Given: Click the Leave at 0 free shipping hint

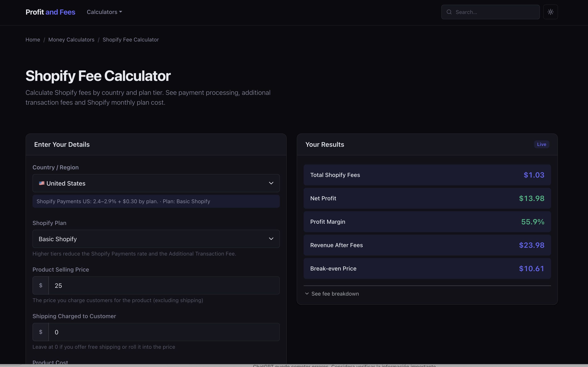Looking at the screenshot, I should tap(104, 347).
